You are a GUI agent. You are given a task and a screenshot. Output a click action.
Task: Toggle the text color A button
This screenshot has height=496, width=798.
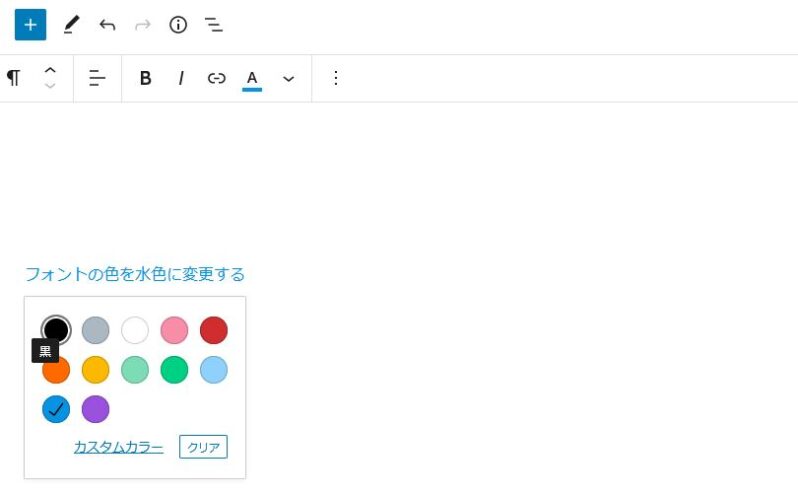click(252, 78)
